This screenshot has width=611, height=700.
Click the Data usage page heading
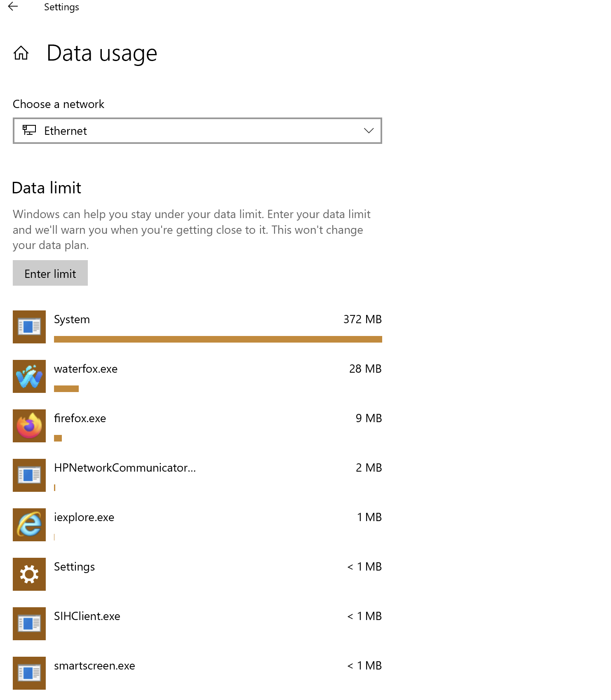(x=102, y=54)
